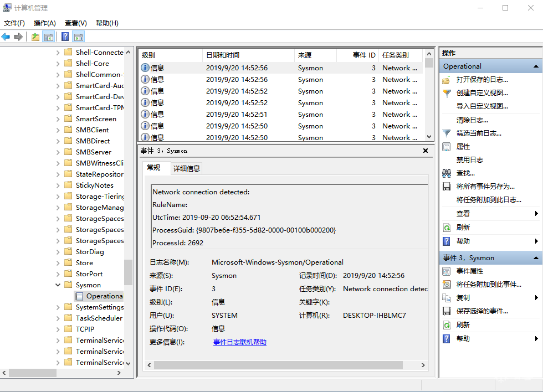The image size is (543, 392).
Task: Switch to the 详细信息 tab
Action: click(187, 168)
